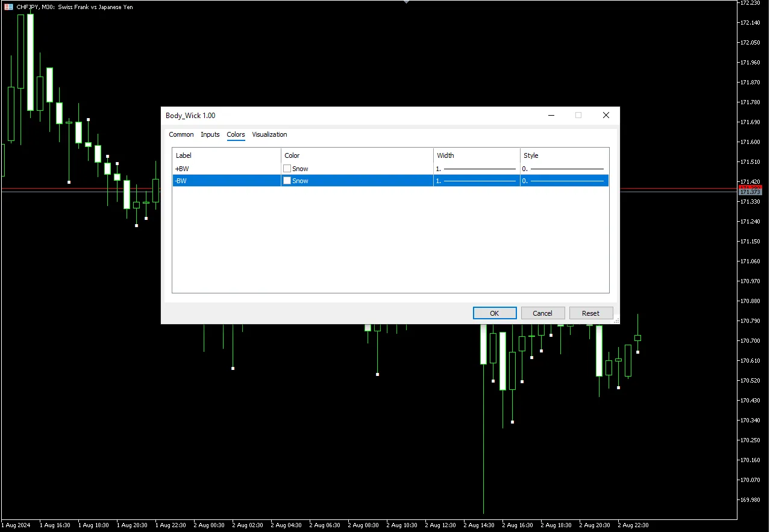This screenshot has width=770, height=532.
Task: Open the -BW line style dropdown
Action: [564, 181]
